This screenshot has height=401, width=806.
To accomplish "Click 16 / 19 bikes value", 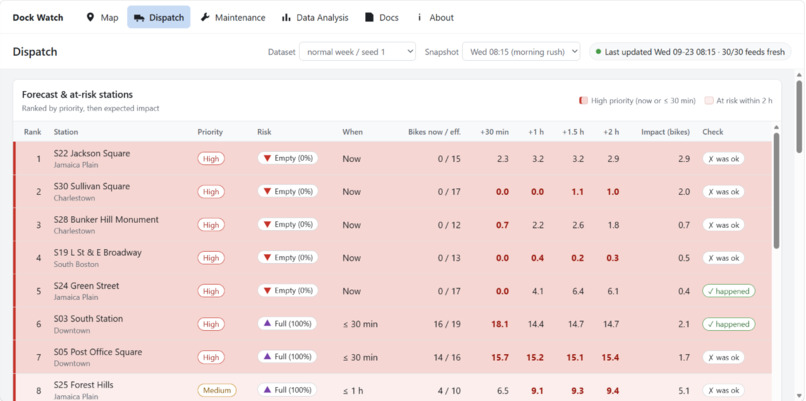I will pos(449,324).
